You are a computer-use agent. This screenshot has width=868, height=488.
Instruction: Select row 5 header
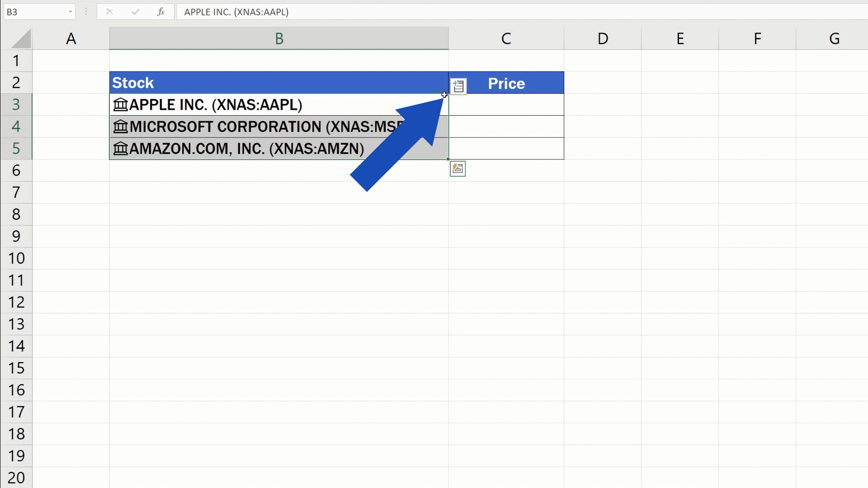click(16, 148)
